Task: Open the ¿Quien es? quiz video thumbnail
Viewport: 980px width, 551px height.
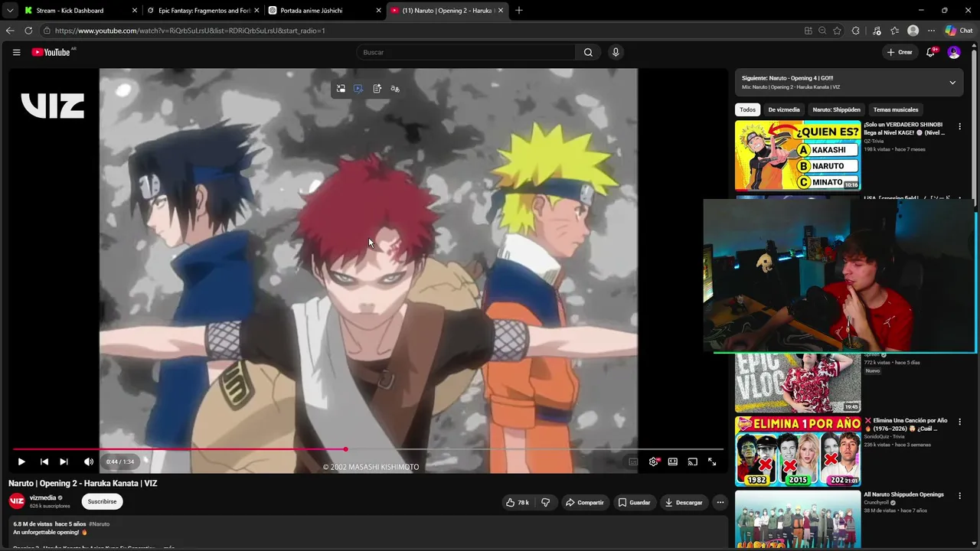Action: coord(798,155)
